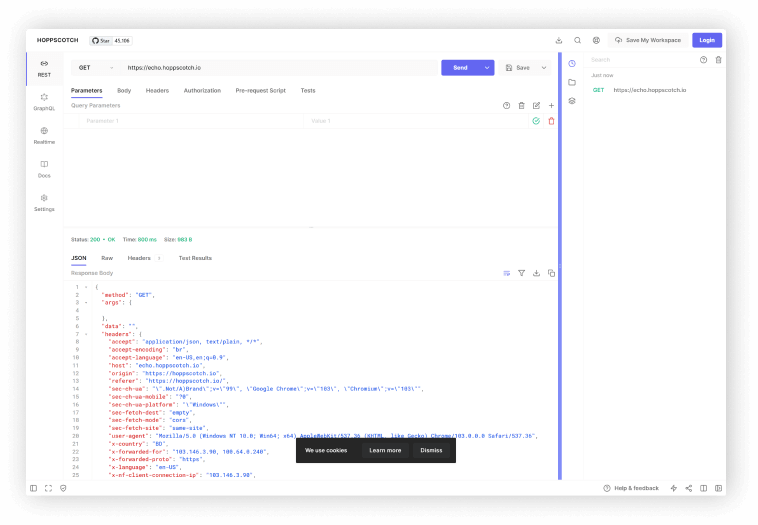The image size is (758, 525).
Task: Dismiss the cookie banner
Action: click(x=431, y=450)
